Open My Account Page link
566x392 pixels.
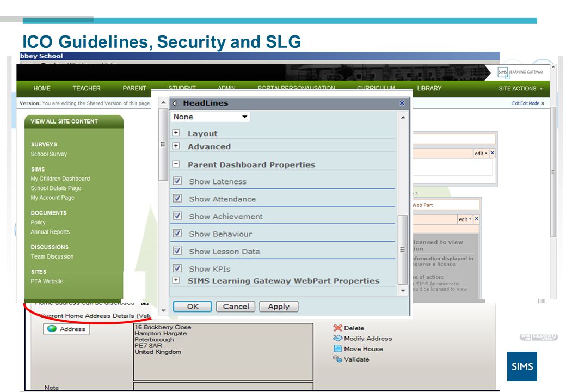click(x=52, y=198)
